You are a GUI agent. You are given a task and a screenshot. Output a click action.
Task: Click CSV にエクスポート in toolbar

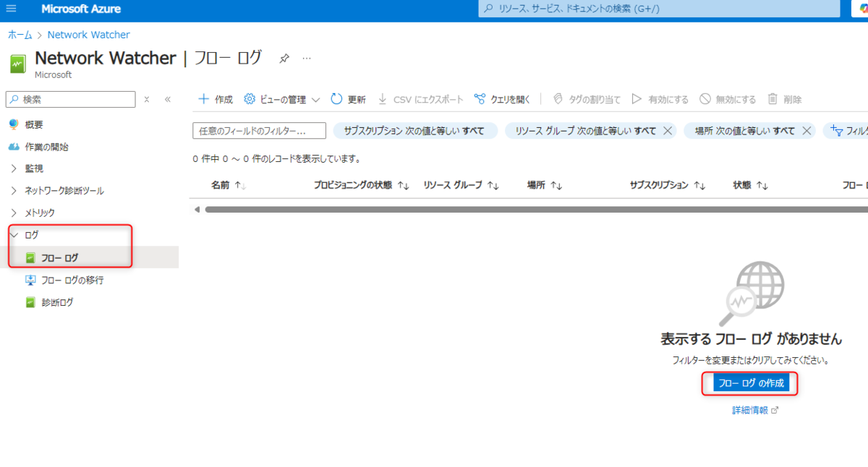(420, 99)
